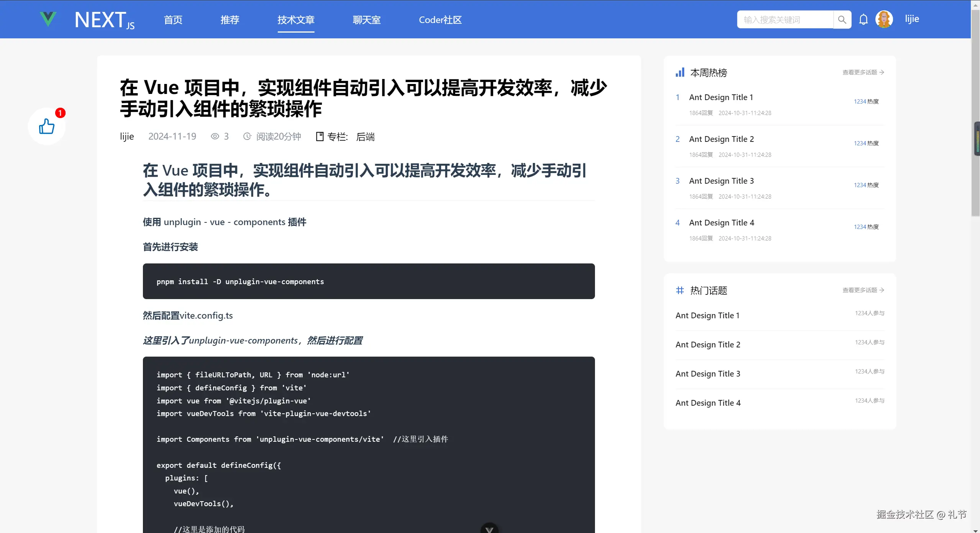Click the eye views icon
Viewport: 980px width, 533px height.
[x=215, y=137]
